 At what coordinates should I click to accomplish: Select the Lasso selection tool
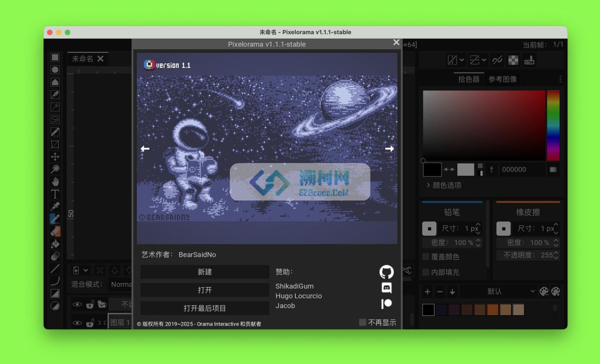55,119
